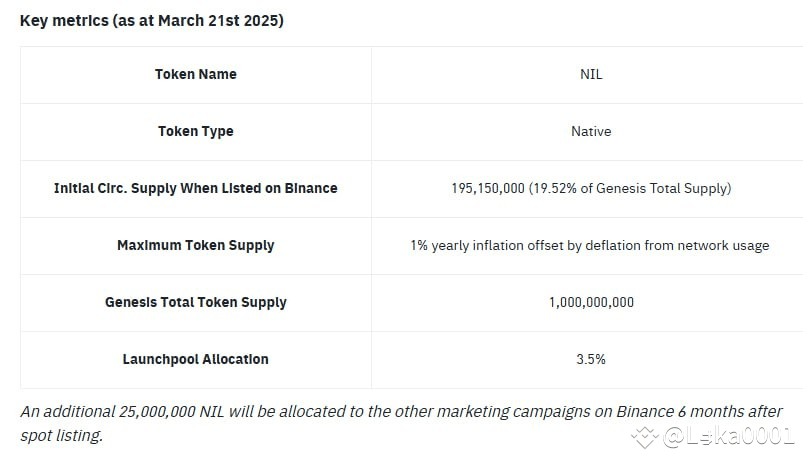Click the 1% yearly inflation value cell
Viewport: 803px width, 458px height.
[589, 245]
